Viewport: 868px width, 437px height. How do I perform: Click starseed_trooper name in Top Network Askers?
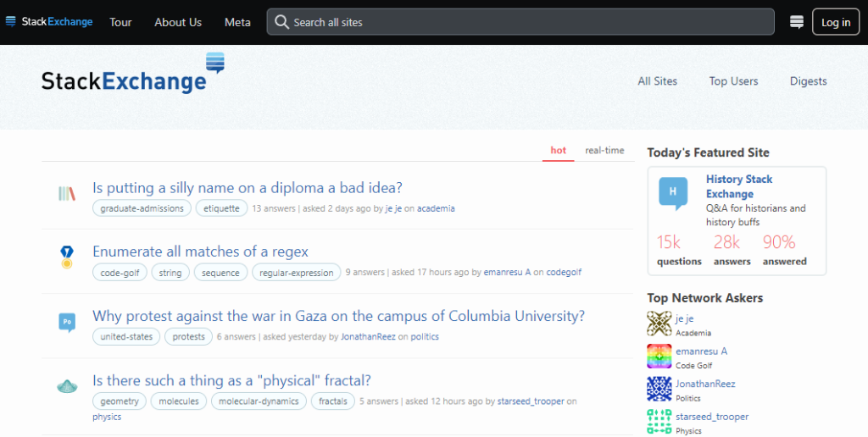(x=712, y=417)
